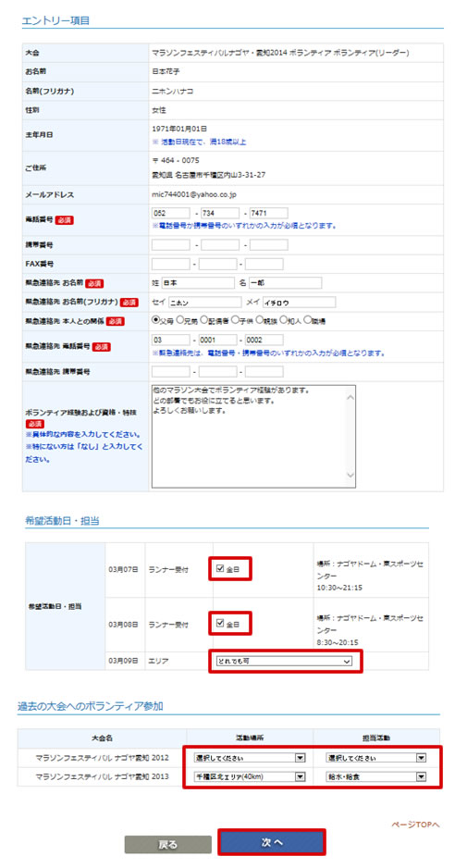This screenshot has height=868, width=455.
Task: Click the phone number field containing 7471
Action: pyautogui.click(x=268, y=214)
